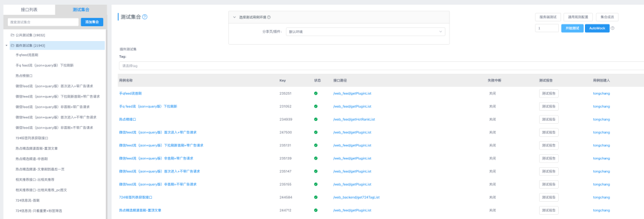The height and width of the screenshot is (219, 644).
Task: Click the 接口路径 column header
Action: [x=340, y=80]
